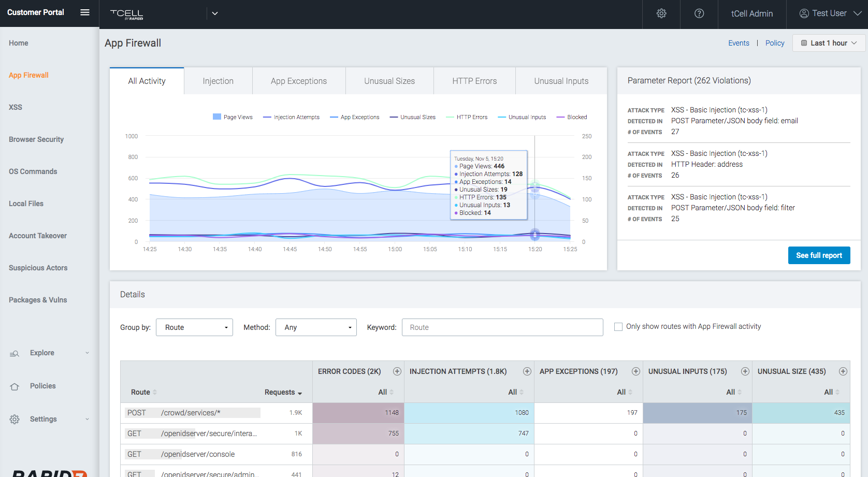
Task: Switch to the Unusual Inputs tab
Action: coord(561,81)
